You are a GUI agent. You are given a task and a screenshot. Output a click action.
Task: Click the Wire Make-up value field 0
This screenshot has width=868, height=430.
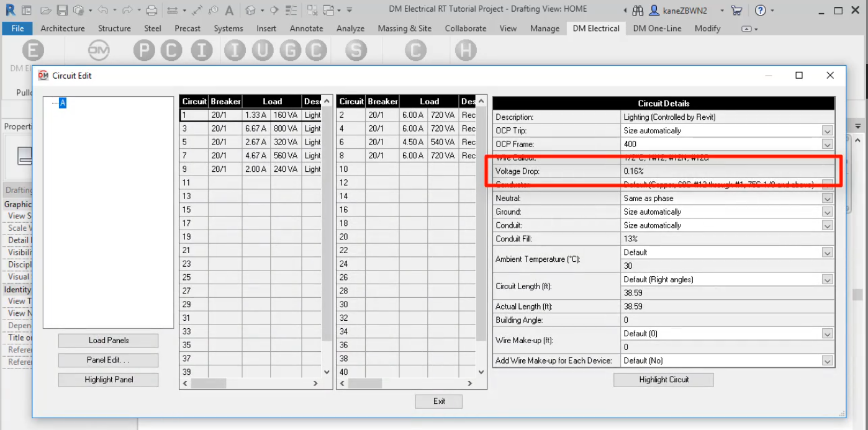pyautogui.click(x=727, y=347)
